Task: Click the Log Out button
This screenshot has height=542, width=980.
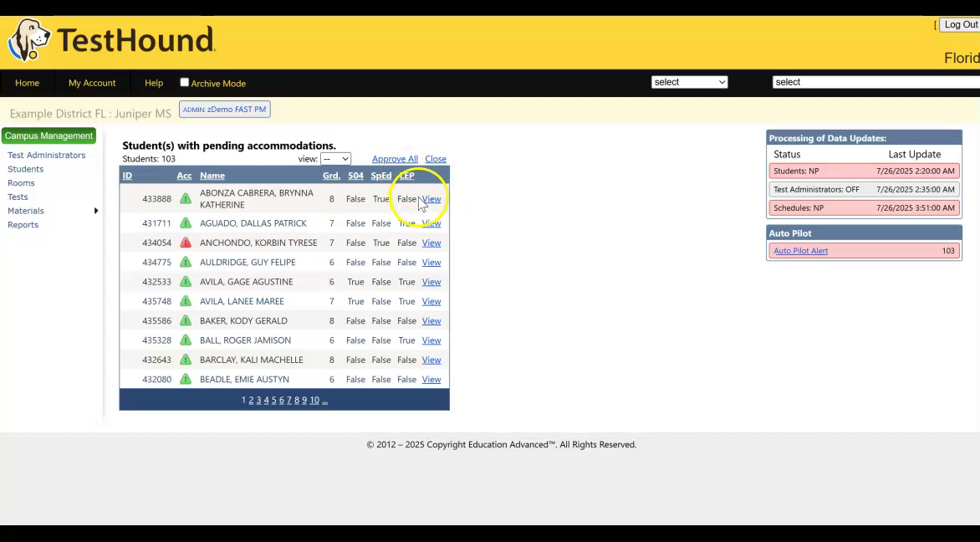Action: (960, 24)
